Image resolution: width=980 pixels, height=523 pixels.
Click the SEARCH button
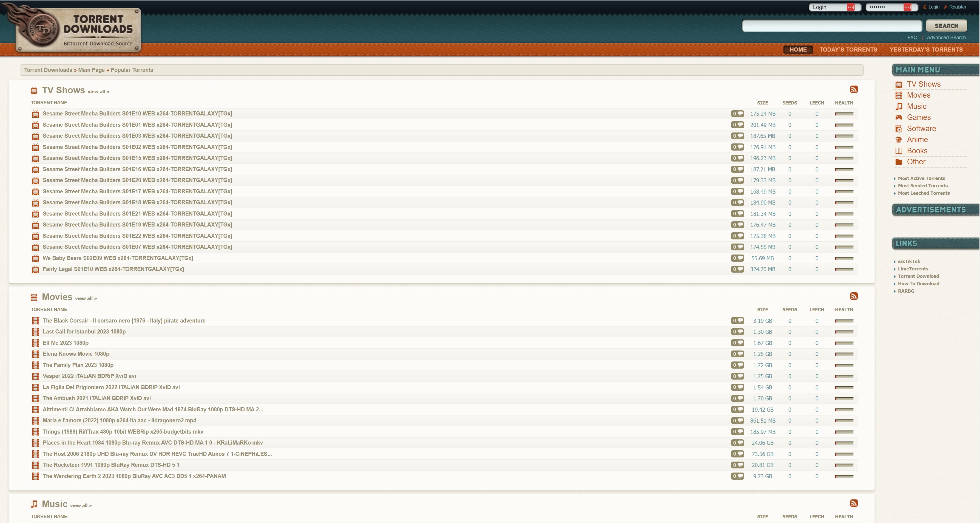tap(946, 26)
